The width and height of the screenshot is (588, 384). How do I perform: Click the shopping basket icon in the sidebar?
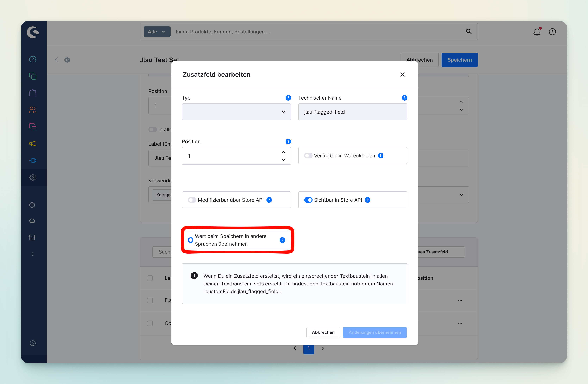coord(32,221)
